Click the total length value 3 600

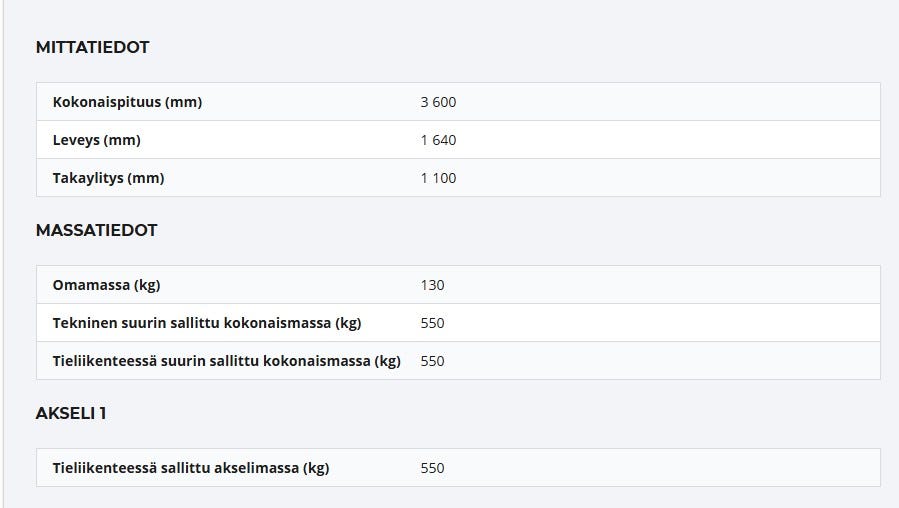[438, 102]
